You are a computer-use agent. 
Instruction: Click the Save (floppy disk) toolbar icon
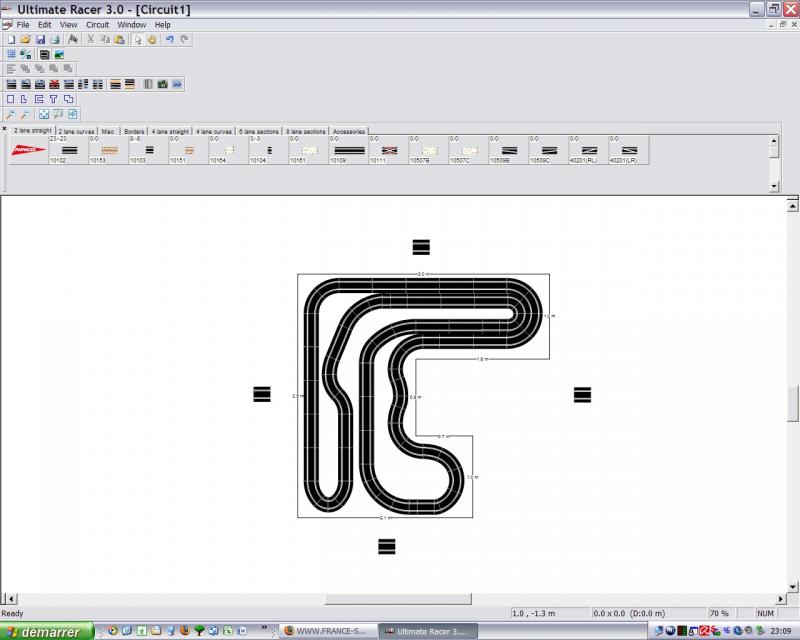tap(41, 39)
